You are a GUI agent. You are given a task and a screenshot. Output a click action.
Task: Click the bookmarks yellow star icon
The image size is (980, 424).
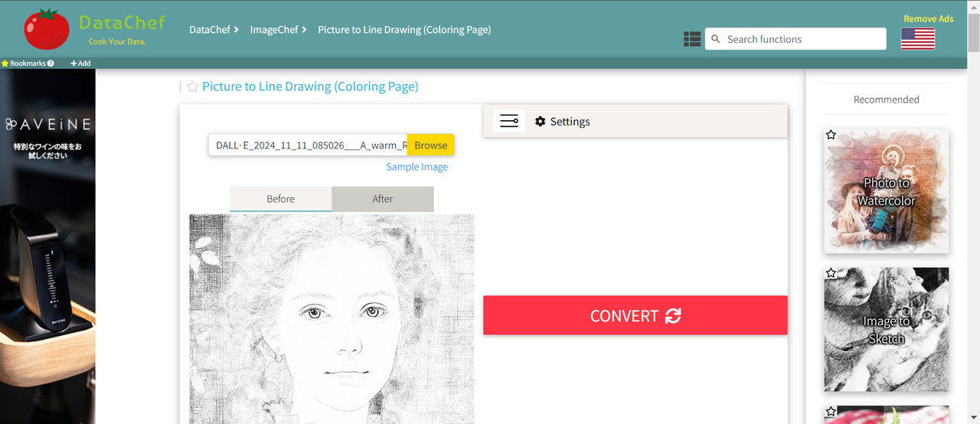pos(5,64)
